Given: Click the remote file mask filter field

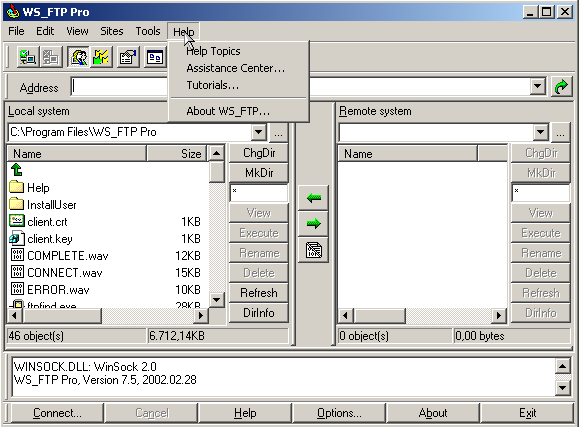Looking at the screenshot, I should point(541,193).
